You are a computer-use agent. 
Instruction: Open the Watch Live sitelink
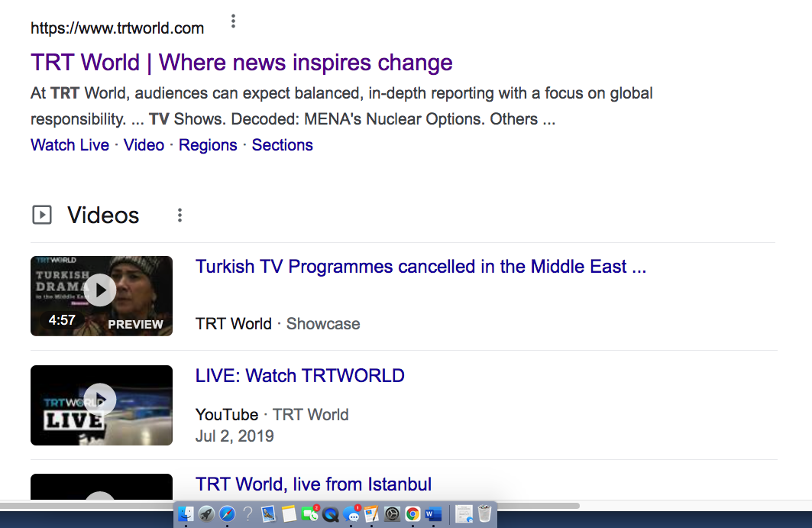[x=70, y=145]
